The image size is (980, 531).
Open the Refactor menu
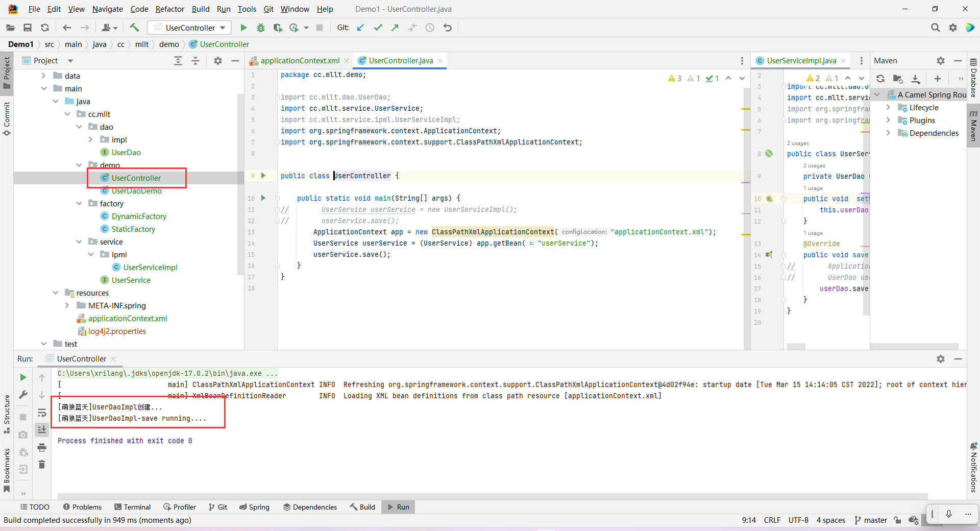pyautogui.click(x=170, y=9)
